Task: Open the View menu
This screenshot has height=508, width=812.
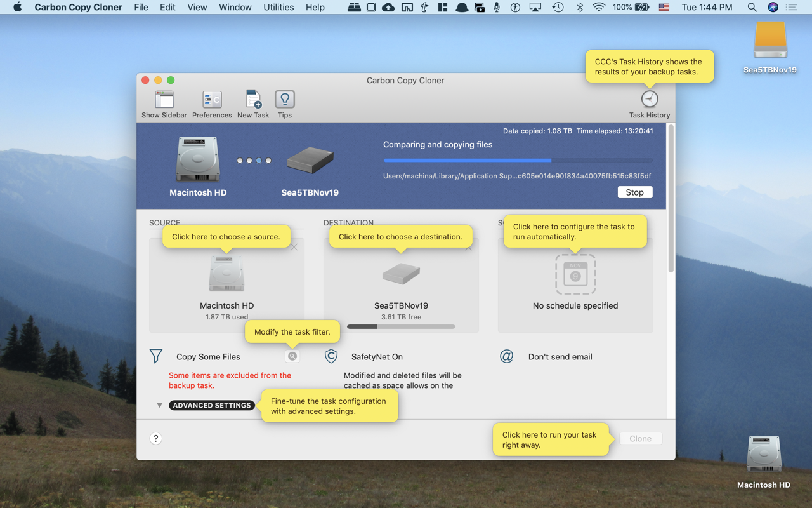Action: click(x=197, y=7)
